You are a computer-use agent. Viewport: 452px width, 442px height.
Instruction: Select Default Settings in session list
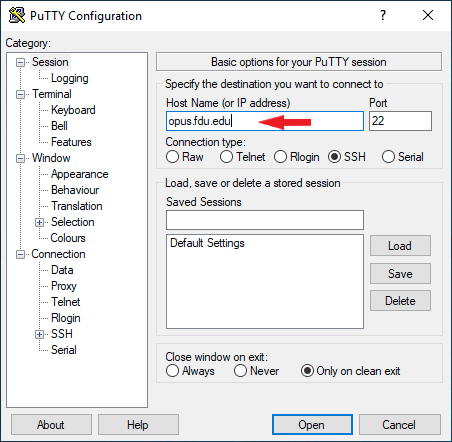point(207,243)
